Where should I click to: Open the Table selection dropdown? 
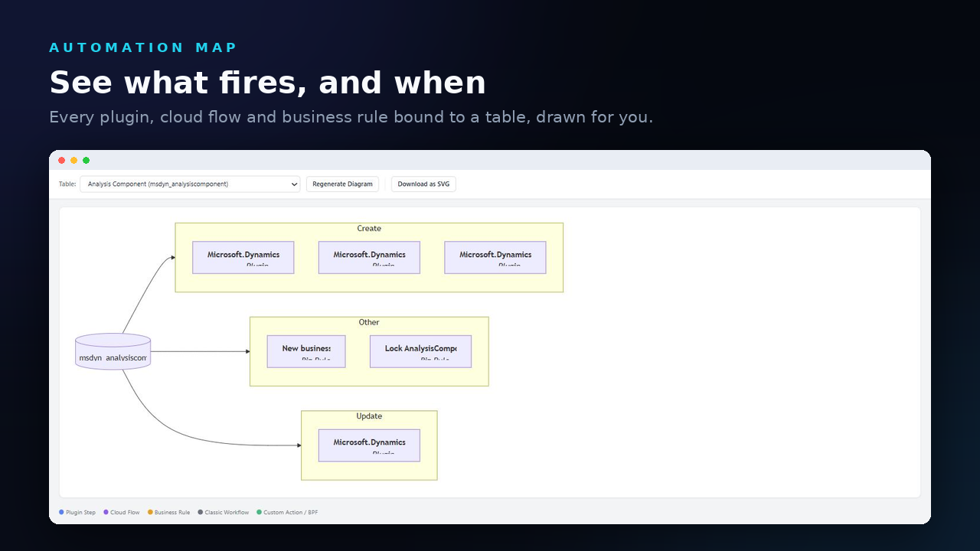pyautogui.click(x=190, y=184)
